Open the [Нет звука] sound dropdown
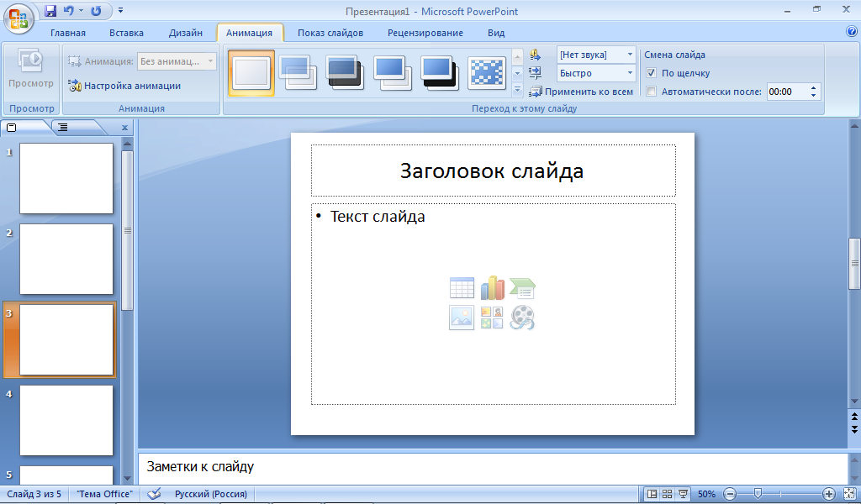This screenshot has height=504, width=861. [x=596, y=55]
